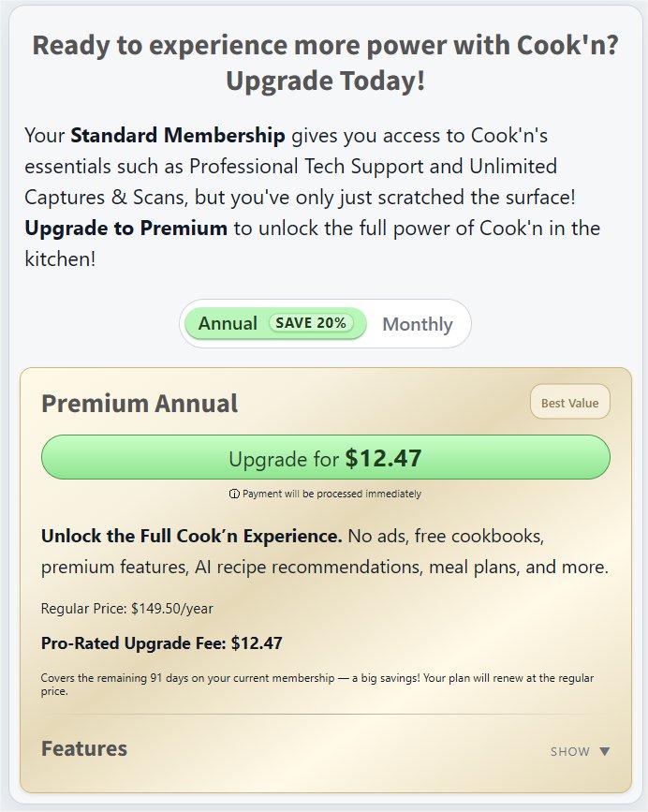
Task: Click the Premium Annual plan title
Action: pos(140,404)
